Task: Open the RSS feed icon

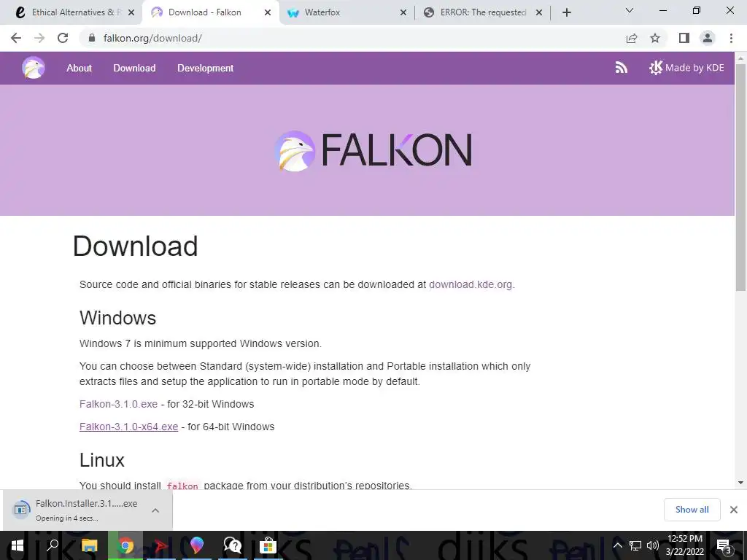Action: 622,68
